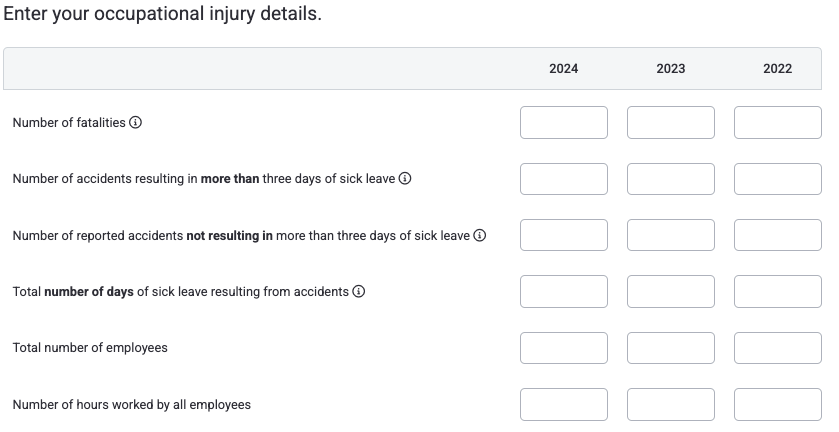Select 2022 hours worked by all employees field

[778, 405]
